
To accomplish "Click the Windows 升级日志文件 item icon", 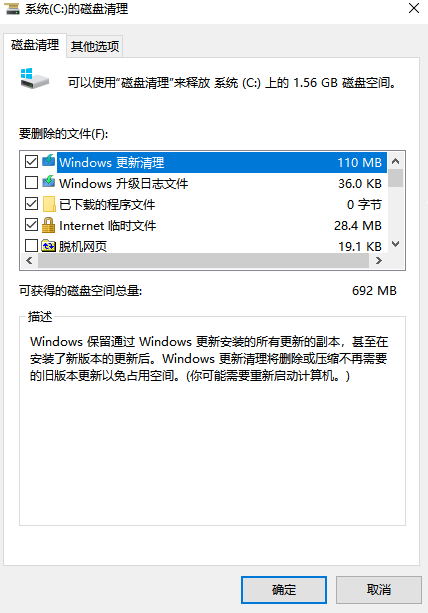I will [x=48, y=182].
